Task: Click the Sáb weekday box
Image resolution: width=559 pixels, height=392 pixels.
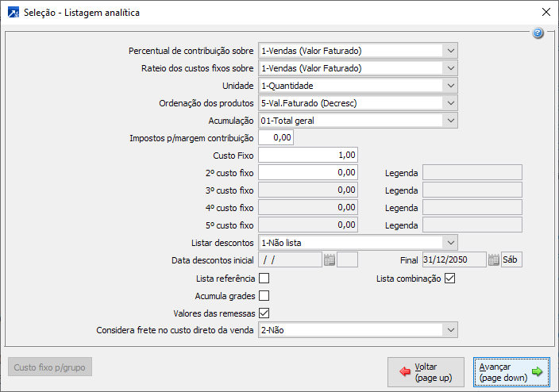Action: pos(511,259)
